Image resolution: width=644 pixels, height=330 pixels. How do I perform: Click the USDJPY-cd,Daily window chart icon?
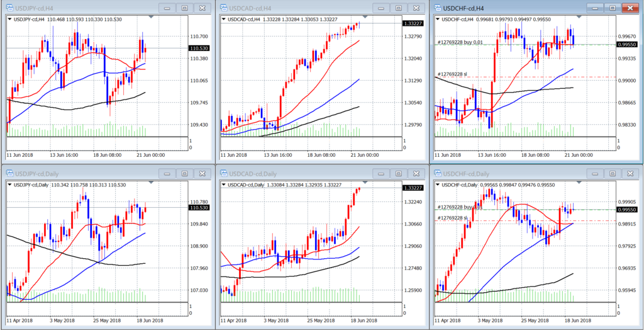pyautogui.click(x=9, y=173)
